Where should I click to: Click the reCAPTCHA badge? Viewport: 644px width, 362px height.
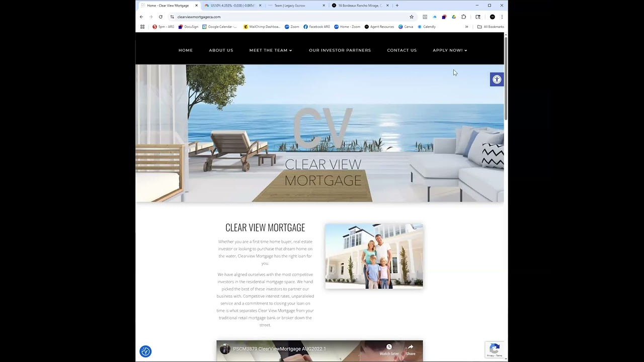pos(495,349)
